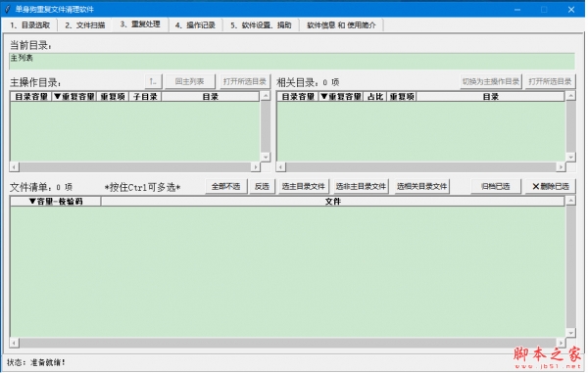Click the up-level ↑.. button

click(x=153, y=81)
